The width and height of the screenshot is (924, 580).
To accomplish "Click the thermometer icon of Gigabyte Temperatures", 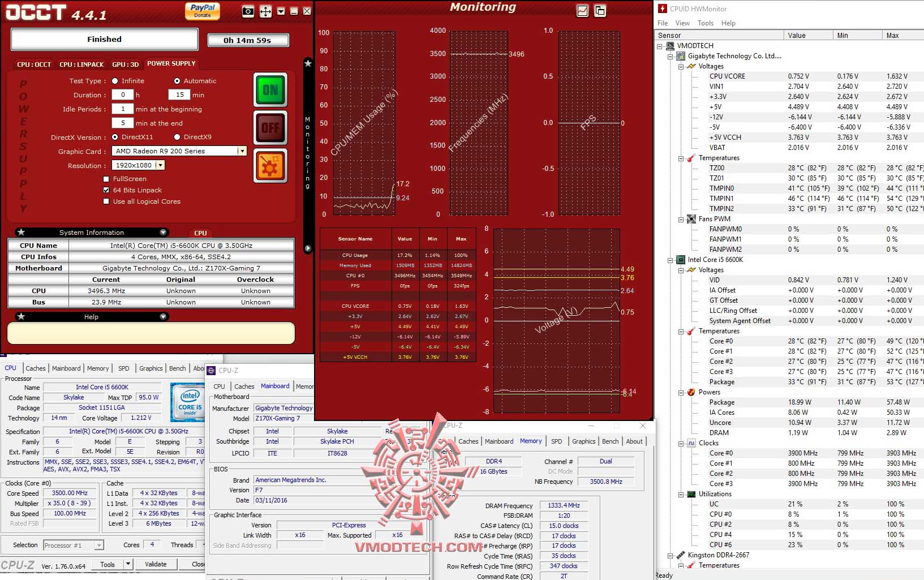I will (691, 158).
